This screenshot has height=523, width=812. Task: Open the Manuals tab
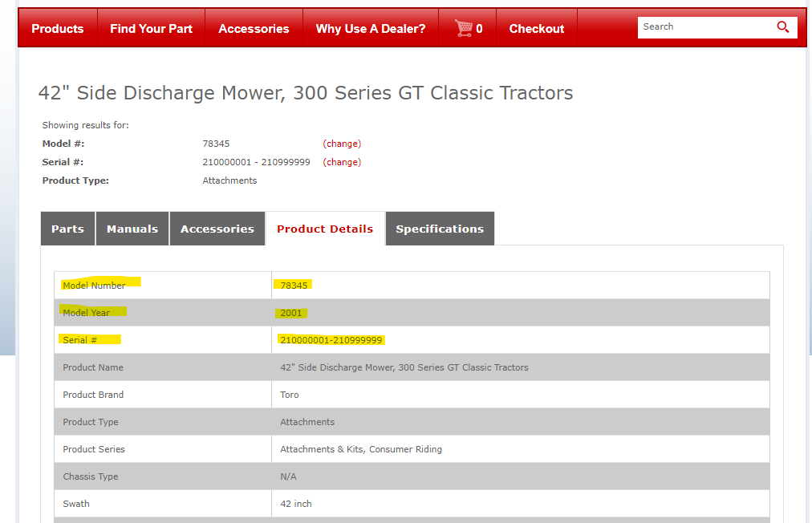pyautogui.click(x=132, y=229)
